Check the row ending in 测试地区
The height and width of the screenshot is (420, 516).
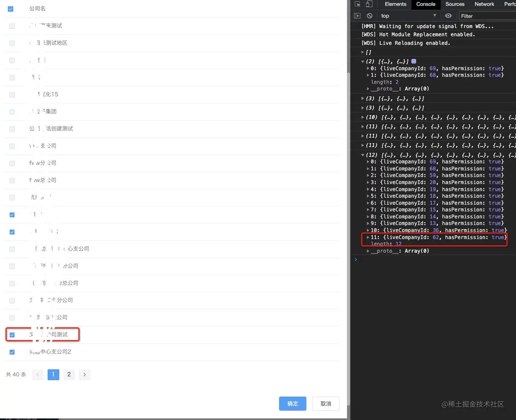coord(12,43)
